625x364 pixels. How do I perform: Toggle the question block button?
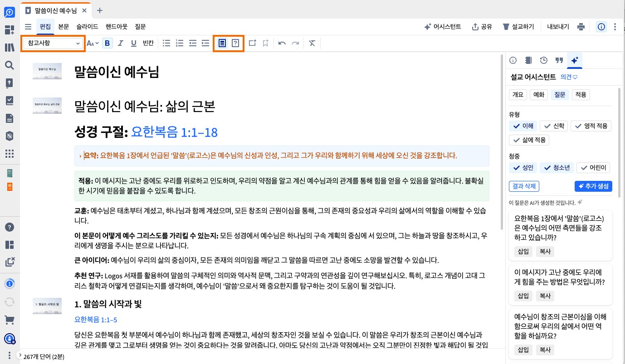pyautogui.click(x=235, y=43)
